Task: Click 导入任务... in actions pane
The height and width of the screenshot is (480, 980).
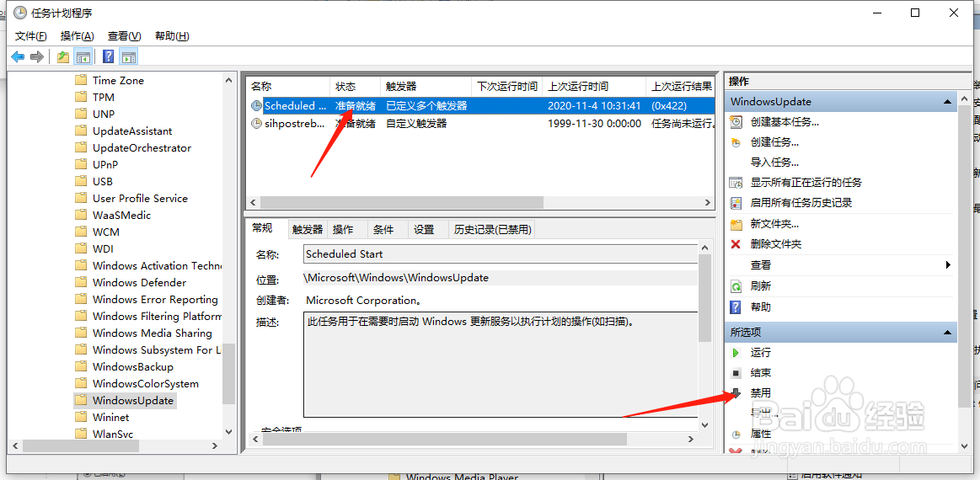Action: (x=775, y=163)
